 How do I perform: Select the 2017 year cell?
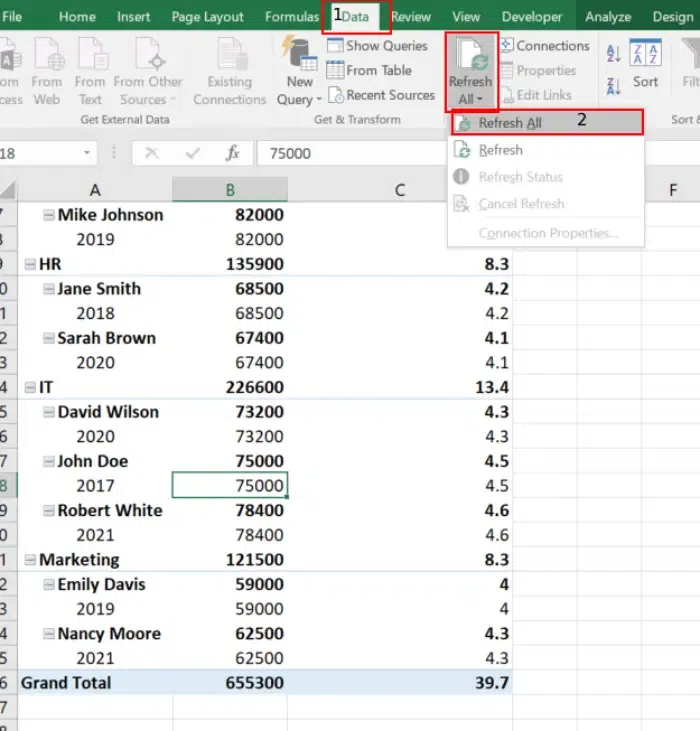tap(95, 486)
